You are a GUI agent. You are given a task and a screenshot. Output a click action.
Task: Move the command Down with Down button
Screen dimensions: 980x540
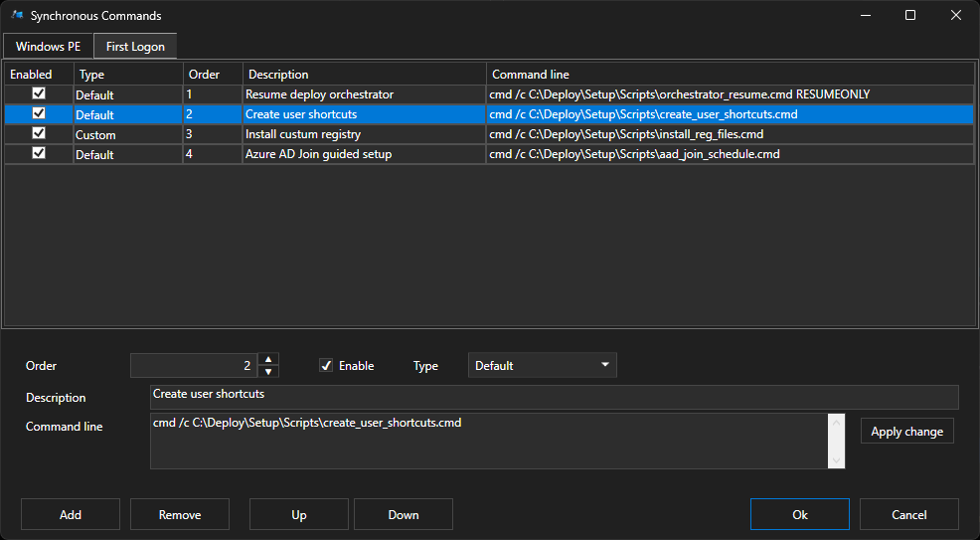click(x=404, y=514)
